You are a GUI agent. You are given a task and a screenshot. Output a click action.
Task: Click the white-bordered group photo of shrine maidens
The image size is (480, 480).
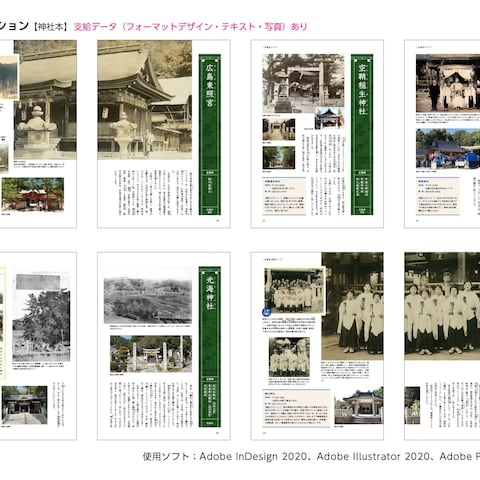(294, 290)
